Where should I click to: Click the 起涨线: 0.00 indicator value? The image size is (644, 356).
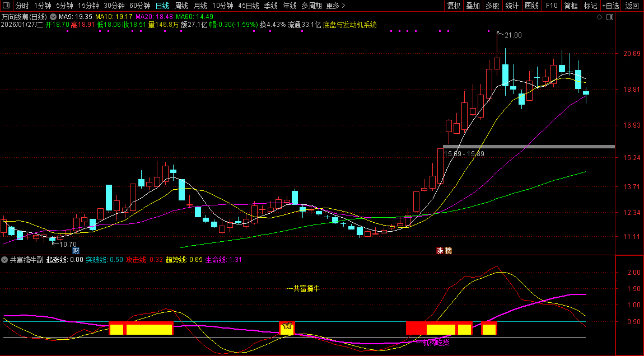(64, 260)
